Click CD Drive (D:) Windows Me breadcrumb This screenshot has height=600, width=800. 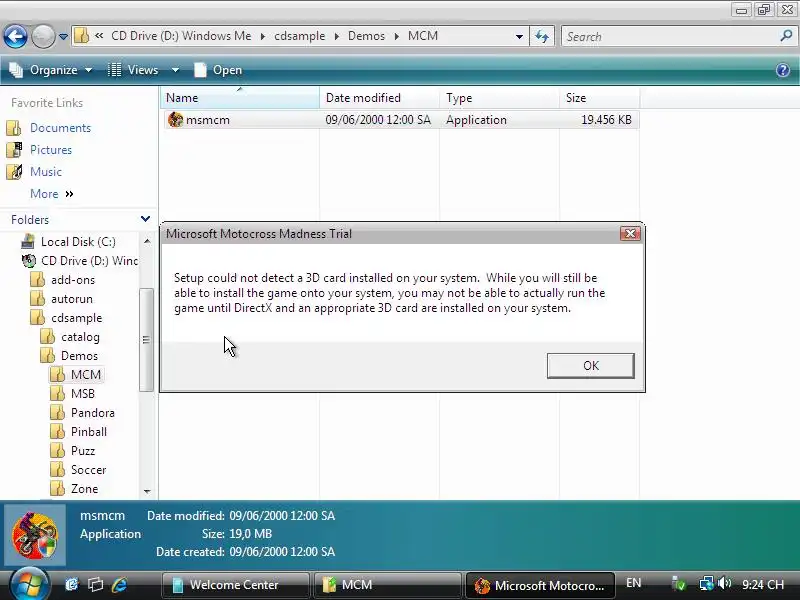click(181, 36)
